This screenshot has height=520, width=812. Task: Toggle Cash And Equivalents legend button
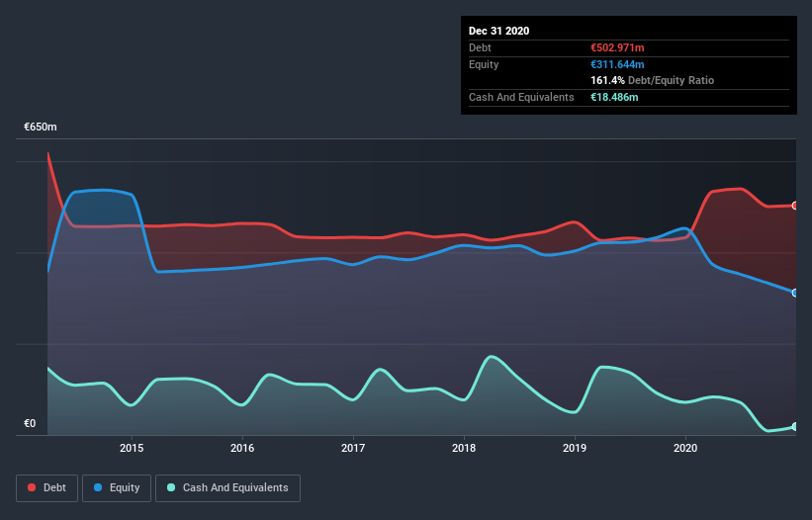(227, 488)
